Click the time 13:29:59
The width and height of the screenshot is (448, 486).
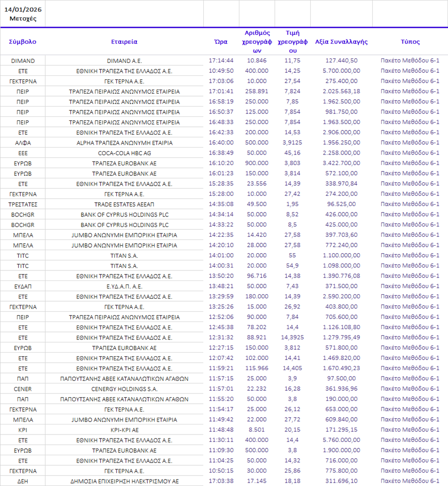click(221, 296)
